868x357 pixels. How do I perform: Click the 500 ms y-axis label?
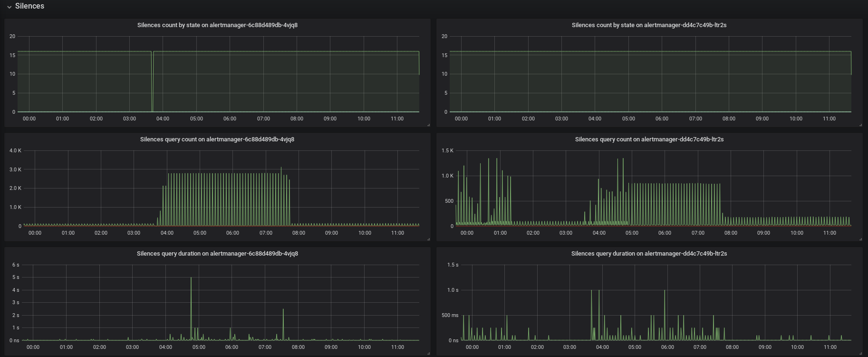point(450,315)
